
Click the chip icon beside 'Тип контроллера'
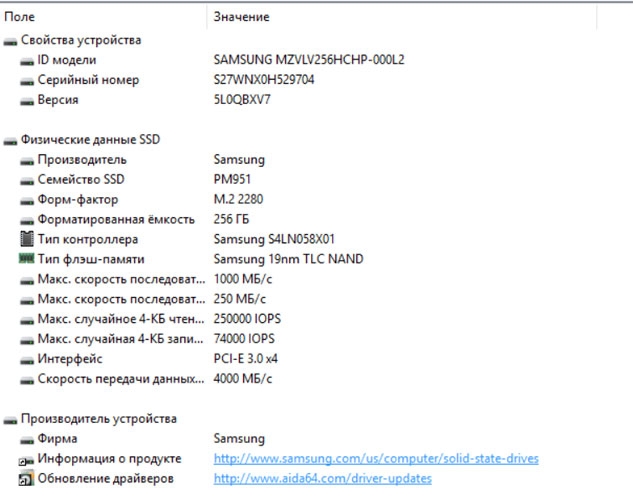27,239
